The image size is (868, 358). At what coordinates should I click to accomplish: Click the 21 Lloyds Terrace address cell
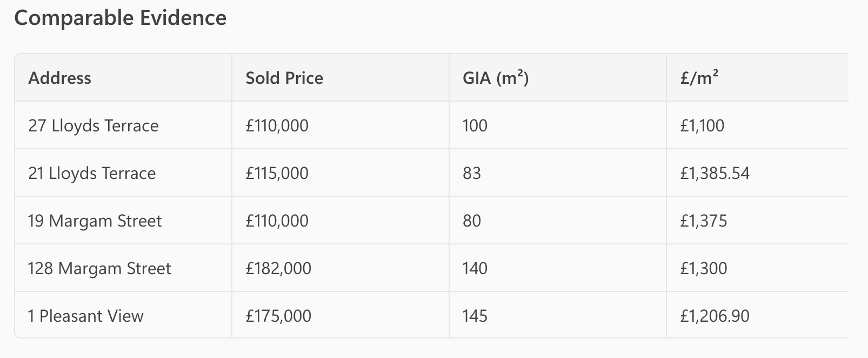(x=92, y=173)
